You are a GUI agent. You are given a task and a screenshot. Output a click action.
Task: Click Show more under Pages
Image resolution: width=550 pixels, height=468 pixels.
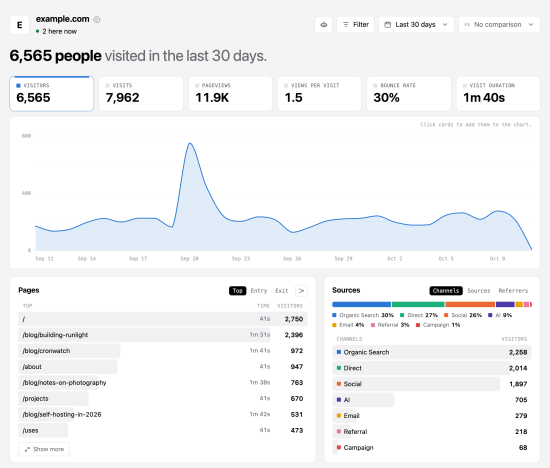[44, 449]
